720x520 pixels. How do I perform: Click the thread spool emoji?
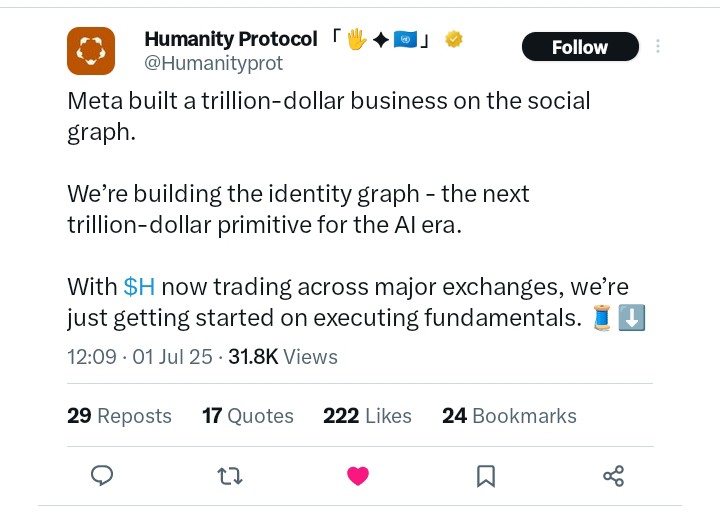(x=602, y=318)
